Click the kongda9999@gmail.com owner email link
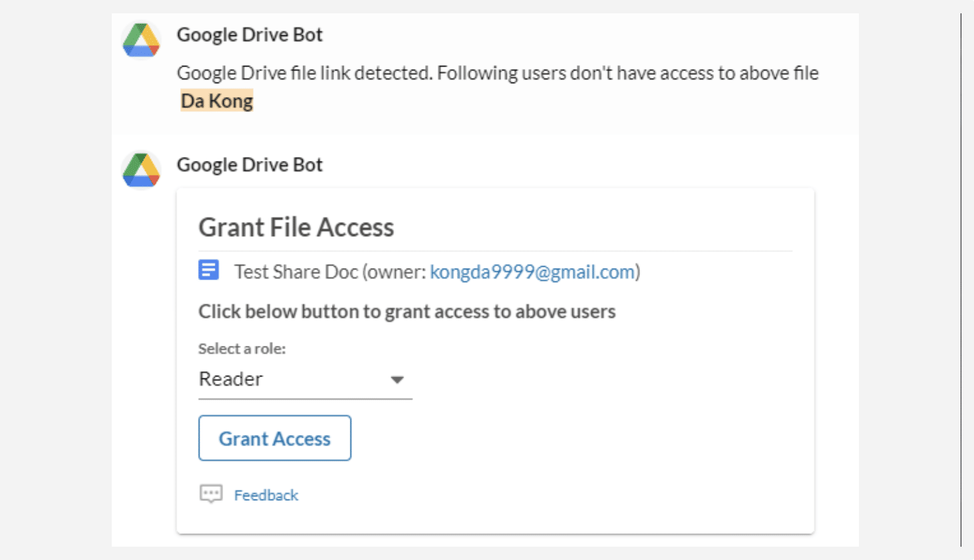The height and width of the screenshot is (560, 974). pyautogui.click(x=532, y=272)
